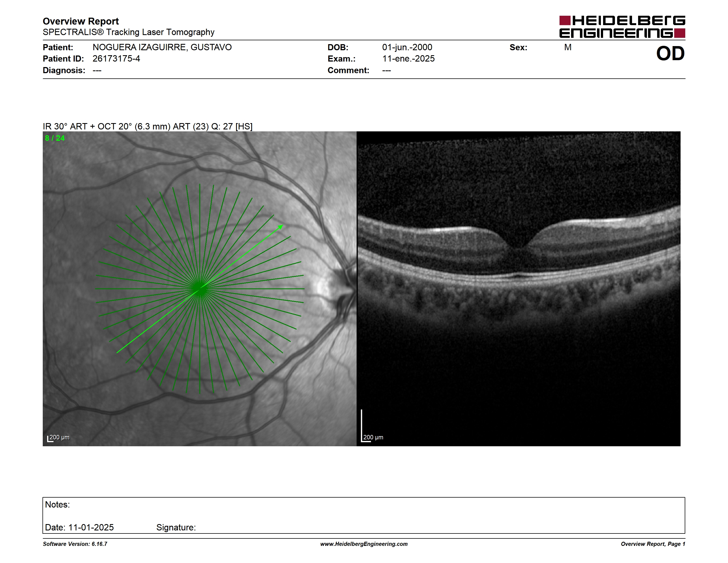Click the OCT B-scan cross-section image
This screenshot has height=563, width=728.
tap(519, 289)
